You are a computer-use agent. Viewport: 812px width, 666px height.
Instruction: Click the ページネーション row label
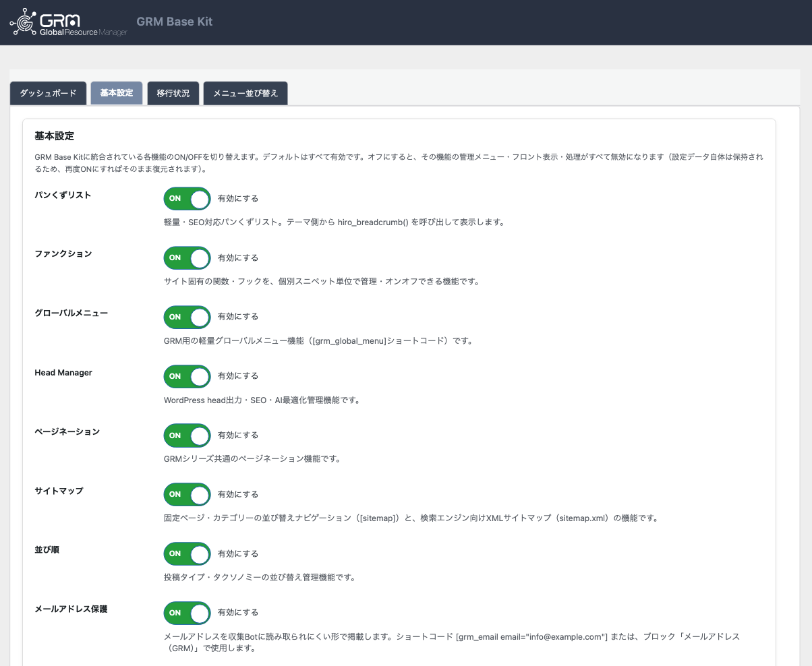[67, 431]
